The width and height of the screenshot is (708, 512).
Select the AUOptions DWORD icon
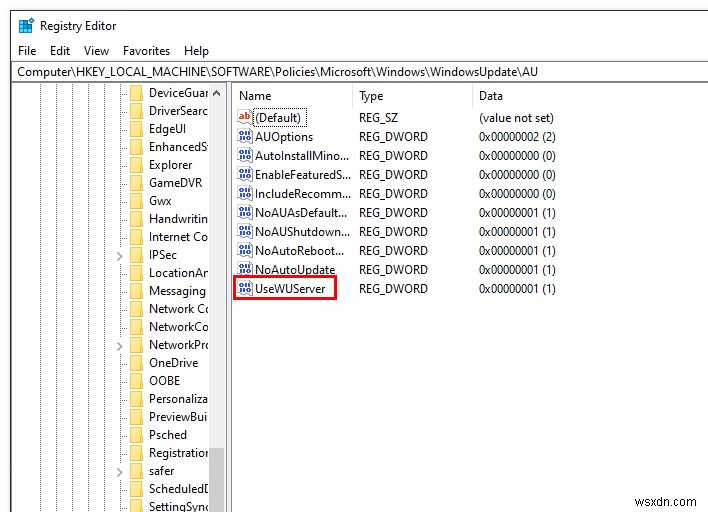[245, 136]
